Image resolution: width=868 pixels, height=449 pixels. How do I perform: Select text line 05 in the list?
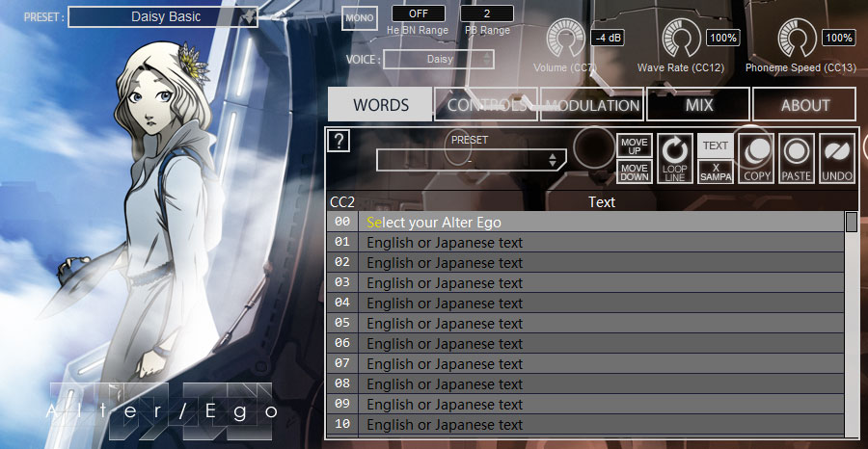[585, 323]
